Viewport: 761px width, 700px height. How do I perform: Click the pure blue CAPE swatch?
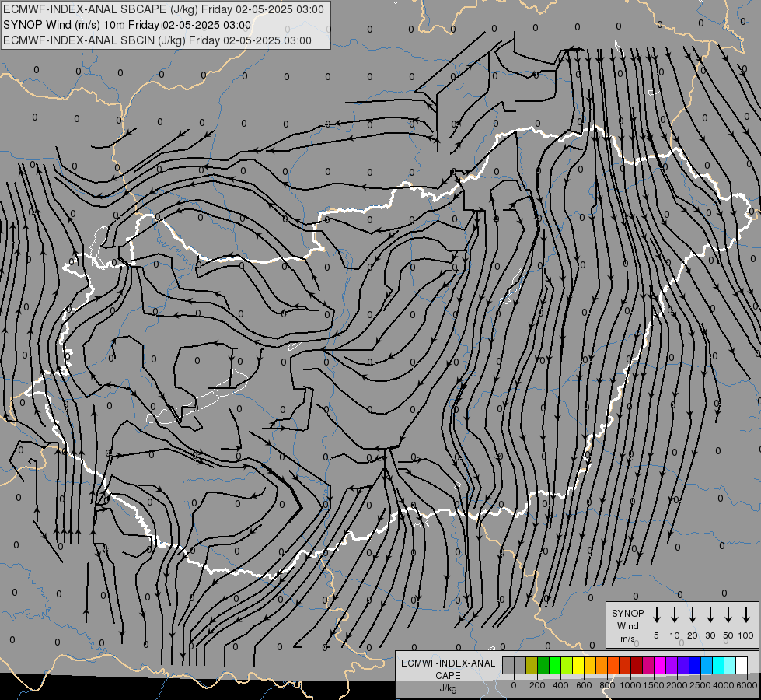point(695,665)
